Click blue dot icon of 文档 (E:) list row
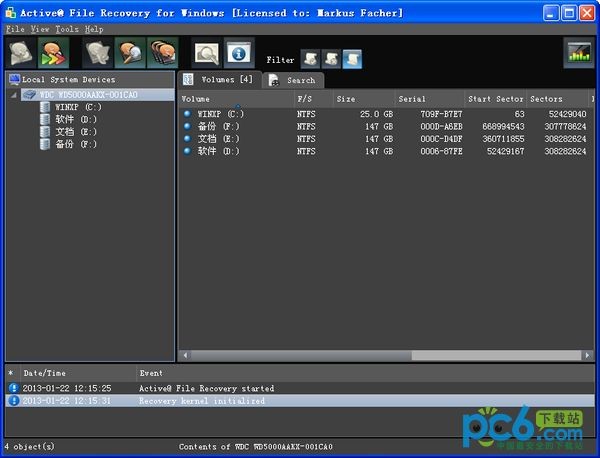600x458 pixels. point(187,138)
